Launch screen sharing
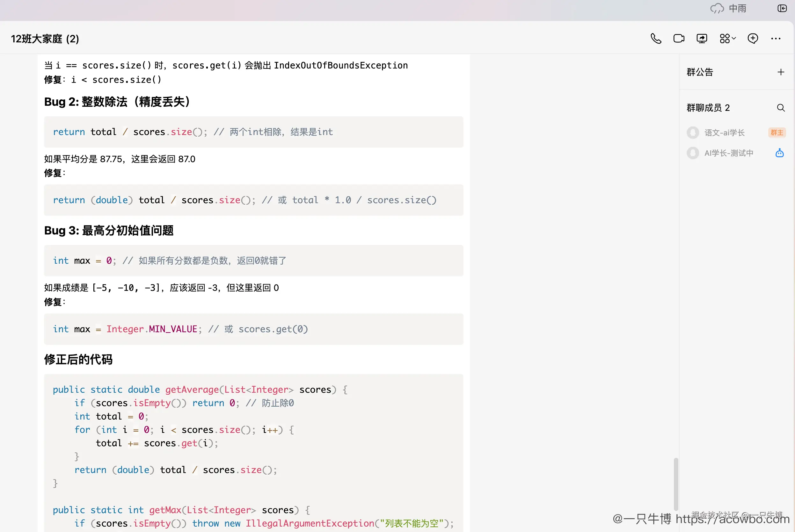 (702, 38)
